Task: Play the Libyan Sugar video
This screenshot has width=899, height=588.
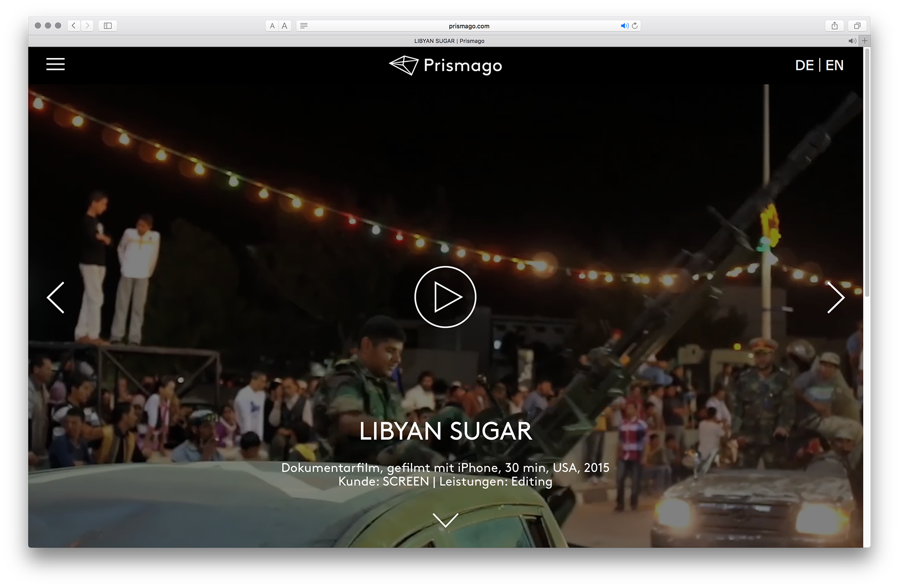Action: click(x=445, y=297)
